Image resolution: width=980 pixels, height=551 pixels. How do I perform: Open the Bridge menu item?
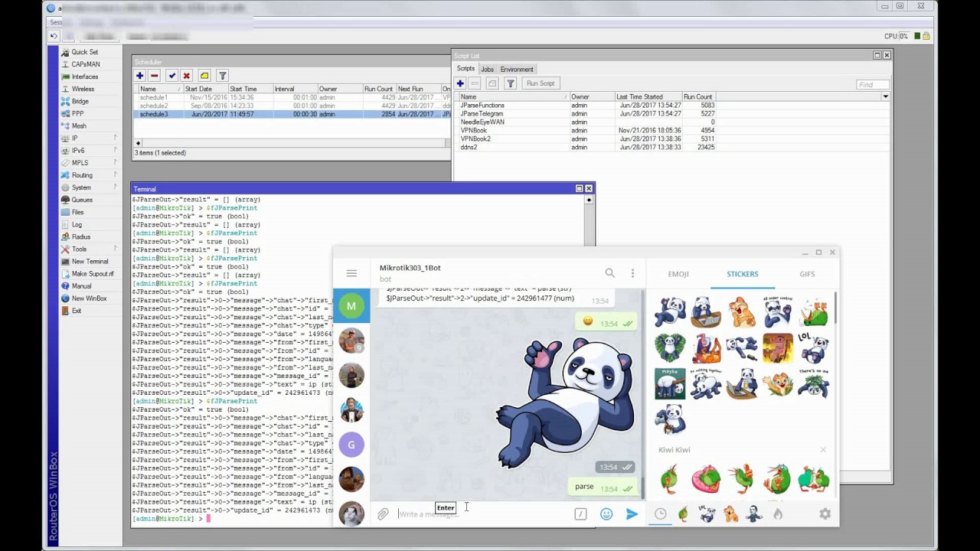[80, 101]
